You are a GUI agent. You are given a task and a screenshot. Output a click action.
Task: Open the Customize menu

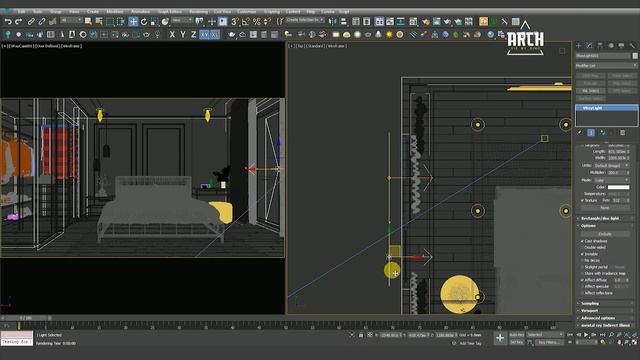pyautogui.click(x=247, y=11)
